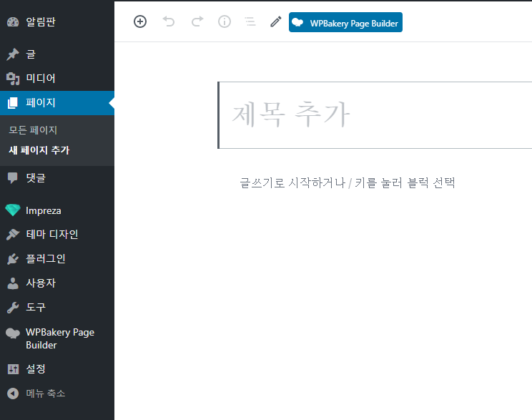Go to 모든 페이지 submenu link
Viewport: 532px width, 420px height.
33,130
